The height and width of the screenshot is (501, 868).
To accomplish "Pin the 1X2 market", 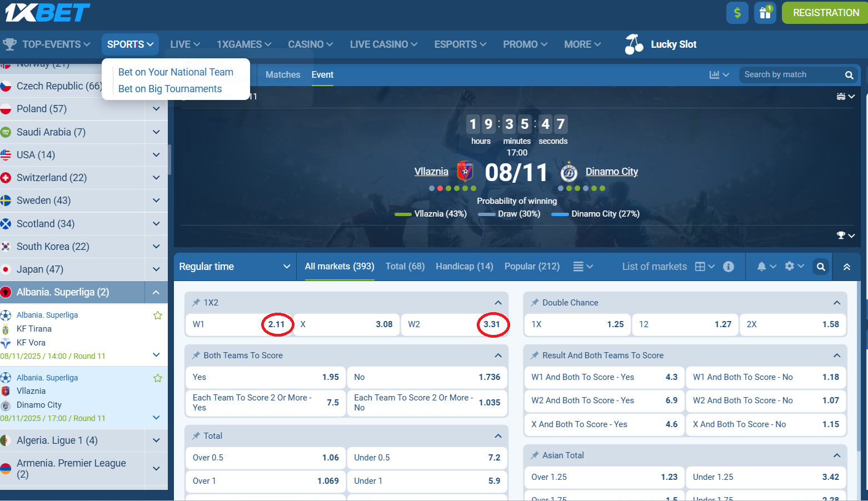I will click(196, 303).
